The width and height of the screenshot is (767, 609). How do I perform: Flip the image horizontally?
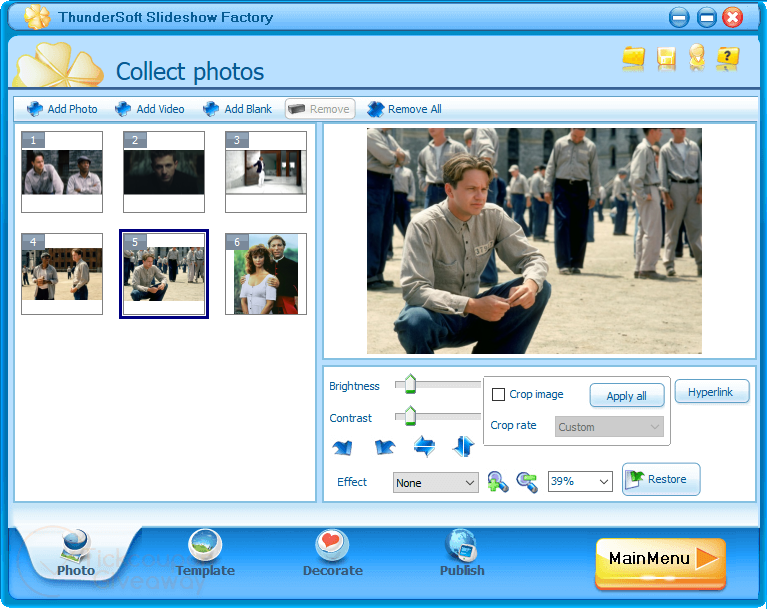click(424, 446)
